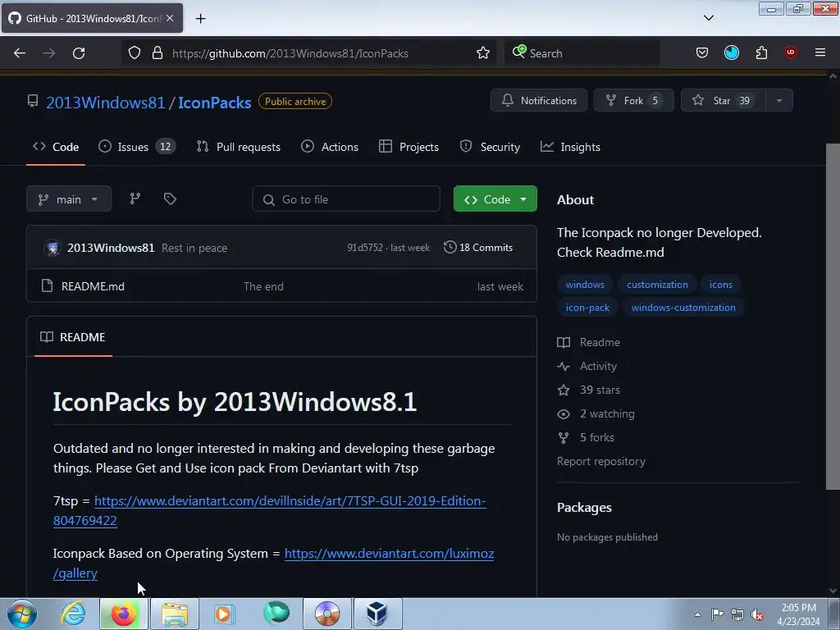Click the page vertical scrollbar thumb

833,316
